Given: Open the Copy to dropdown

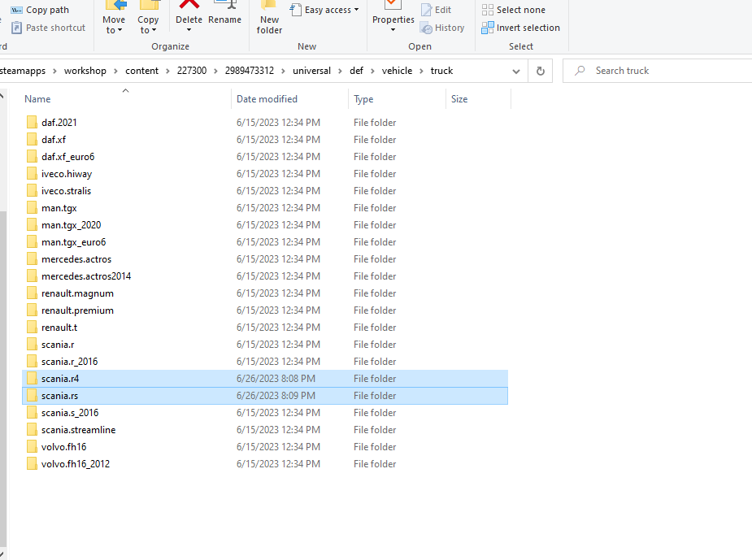Looking at the screenshot, I should 148,18.
